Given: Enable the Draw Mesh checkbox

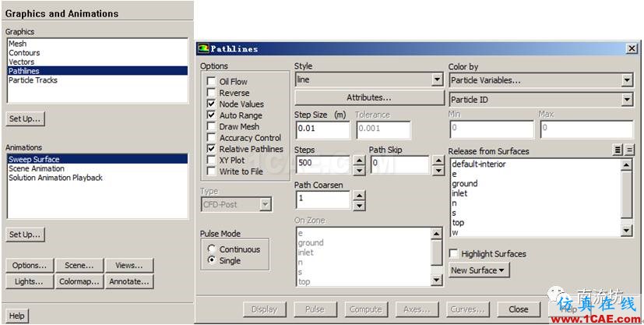Looking at the screenshot, I should point(211,126).
